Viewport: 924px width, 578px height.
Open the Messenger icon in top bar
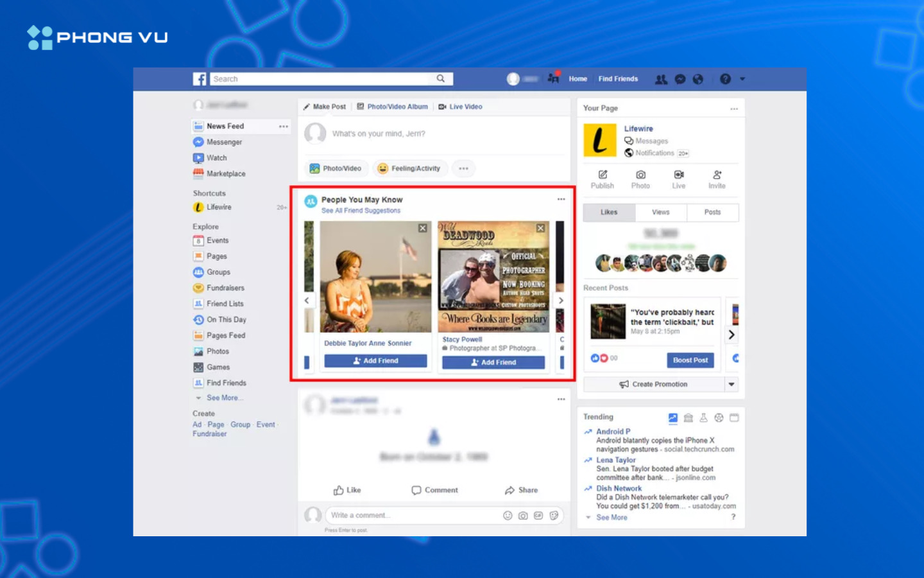coord(680,79)
